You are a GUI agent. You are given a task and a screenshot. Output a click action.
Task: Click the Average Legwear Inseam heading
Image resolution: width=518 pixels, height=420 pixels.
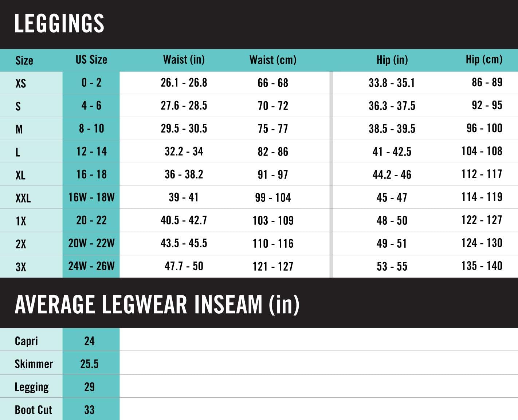157,304
